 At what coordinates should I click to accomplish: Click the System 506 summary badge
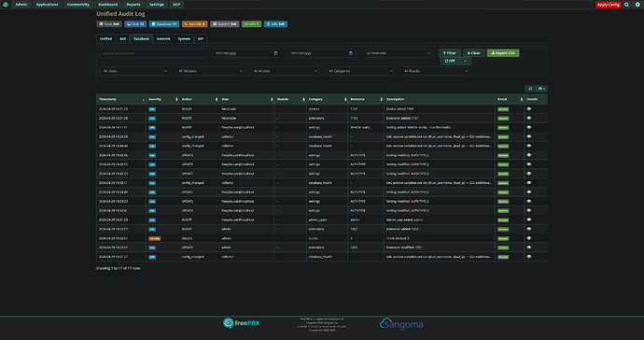(225, 24)
